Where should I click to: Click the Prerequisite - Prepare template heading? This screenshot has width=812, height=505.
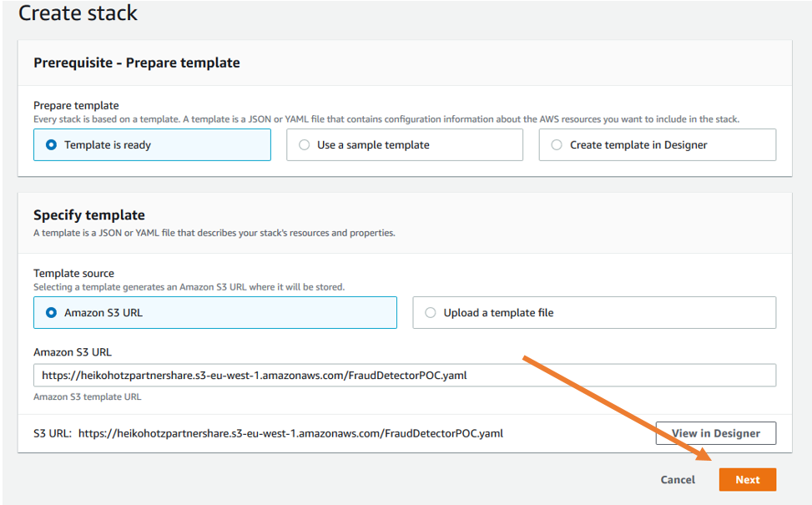pyautogui.click(x=137, y=63)
